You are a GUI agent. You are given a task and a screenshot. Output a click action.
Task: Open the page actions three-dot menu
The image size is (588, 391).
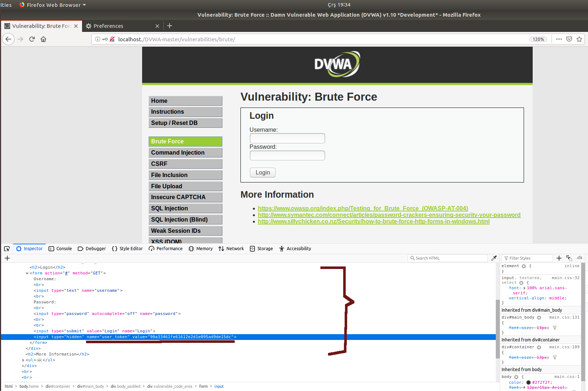[x=559, y=39]
